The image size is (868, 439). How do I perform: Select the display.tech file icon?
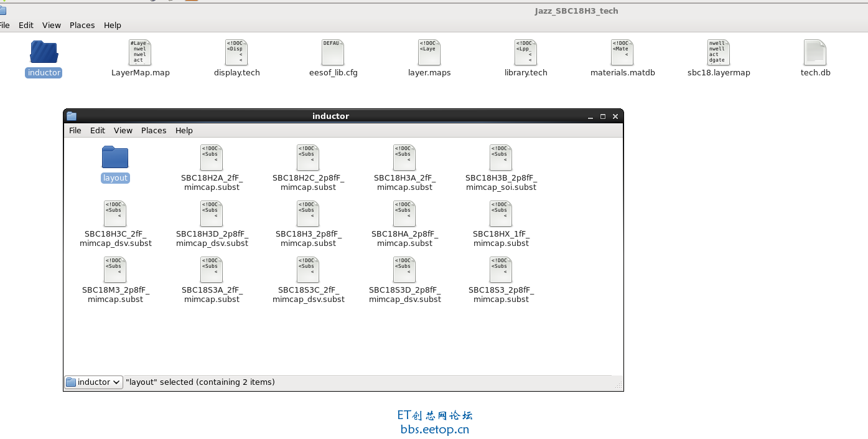pyautogui.click(x=236, y=53)
